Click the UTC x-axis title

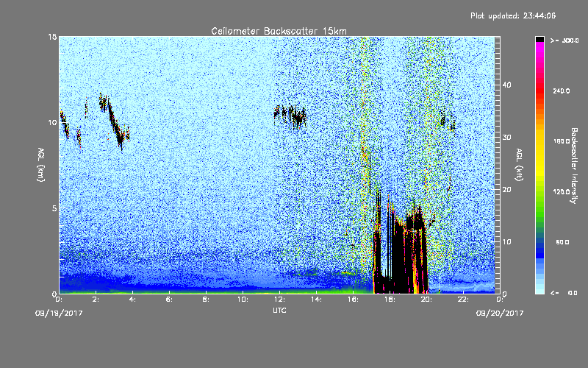[x=279, y=310]
